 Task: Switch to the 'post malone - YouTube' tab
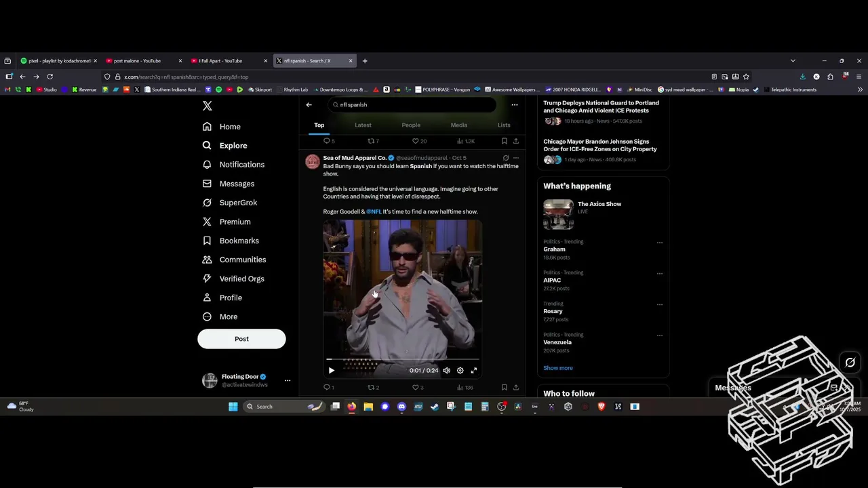[144, 61]
